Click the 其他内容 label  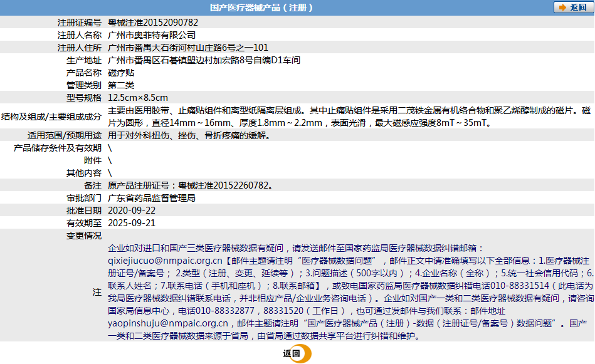click(84, 172)
